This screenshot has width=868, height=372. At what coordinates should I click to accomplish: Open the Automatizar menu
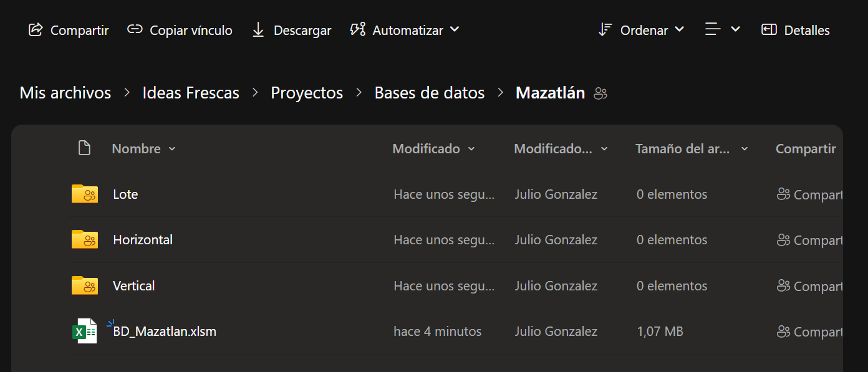click(405, 30)
